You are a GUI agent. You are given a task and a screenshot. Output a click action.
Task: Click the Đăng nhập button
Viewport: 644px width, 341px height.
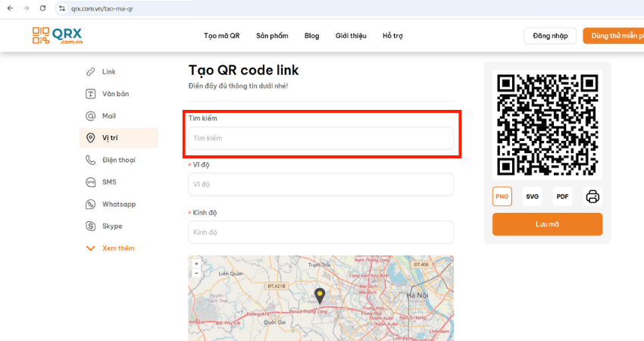[550, 36]
